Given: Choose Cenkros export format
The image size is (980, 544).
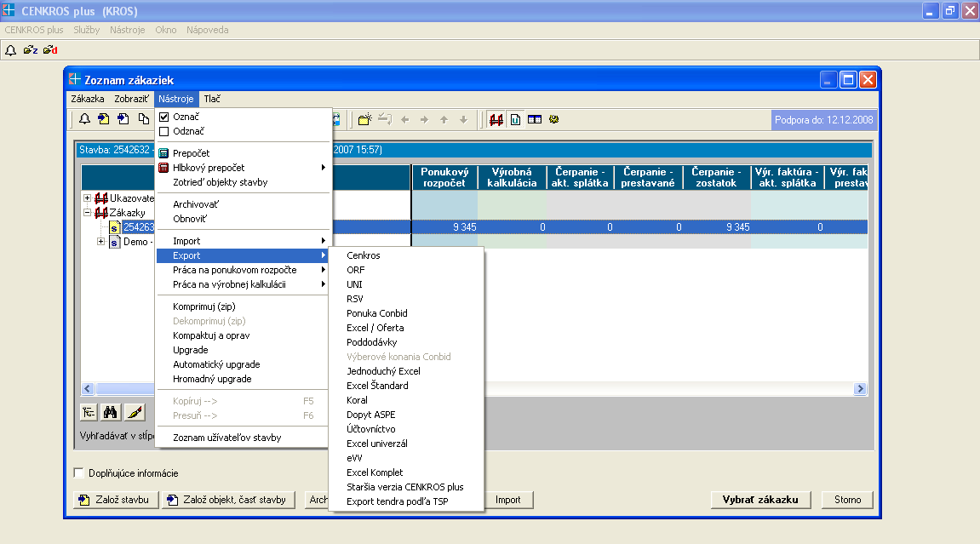Looking at the screenshot, I should tap(363, 255).
